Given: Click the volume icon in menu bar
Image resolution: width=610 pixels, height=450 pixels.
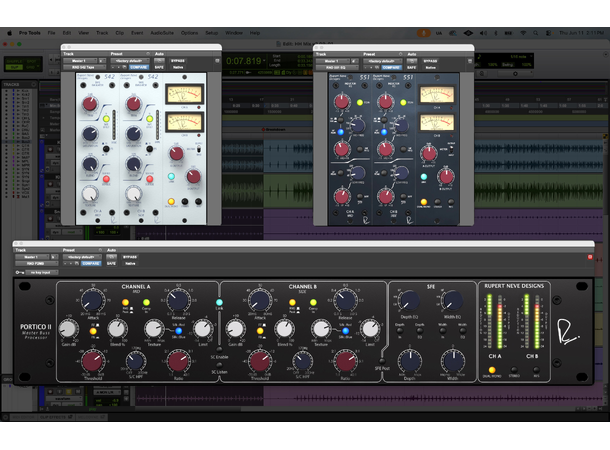Looking at the screenshot, I should [483, 33].
